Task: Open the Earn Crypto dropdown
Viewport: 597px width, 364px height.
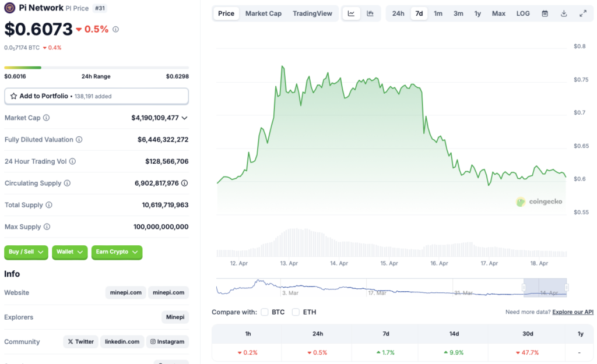Action: pos(117,252)
